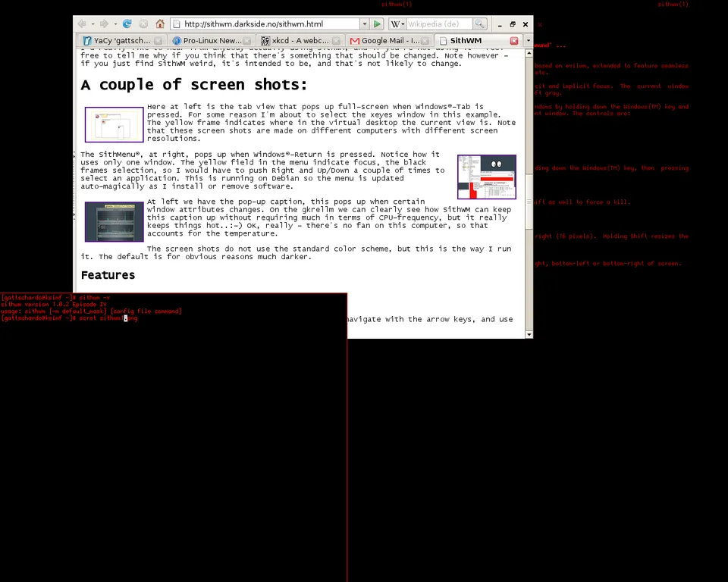
Task: Switch to the Pro-Linux New... tab
Action: point(210,40)
